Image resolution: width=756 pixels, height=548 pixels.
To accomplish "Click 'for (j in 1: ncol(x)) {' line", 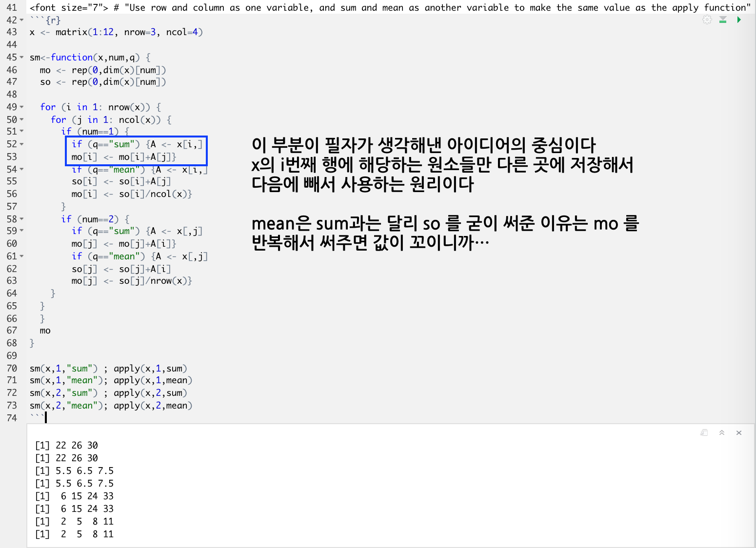I will pos(111,120).
